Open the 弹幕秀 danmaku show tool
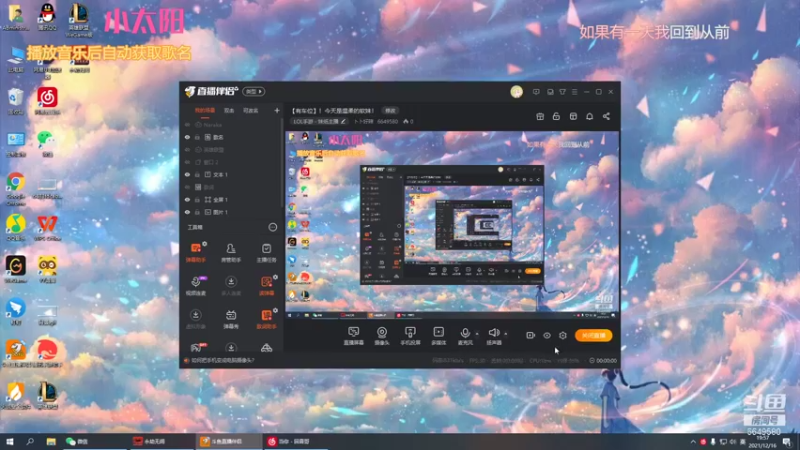The width and height of the screenshot is (800, 450). coord(231,319)
